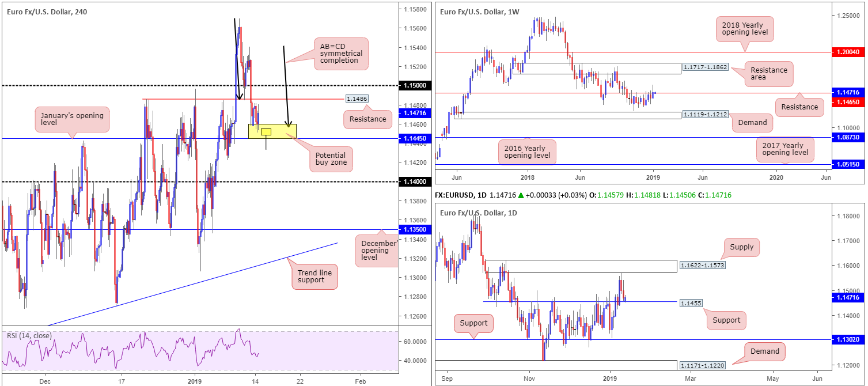Click the black 1.14000 axis price tag
The width and height of the screenshot is (868, 386).
coord(414,181)
